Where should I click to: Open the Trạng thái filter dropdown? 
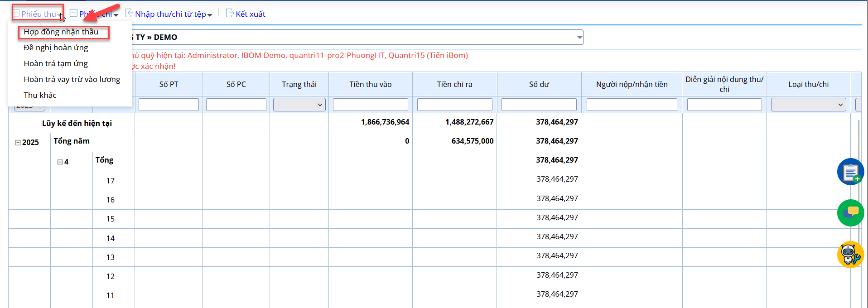tap(299, 105)
